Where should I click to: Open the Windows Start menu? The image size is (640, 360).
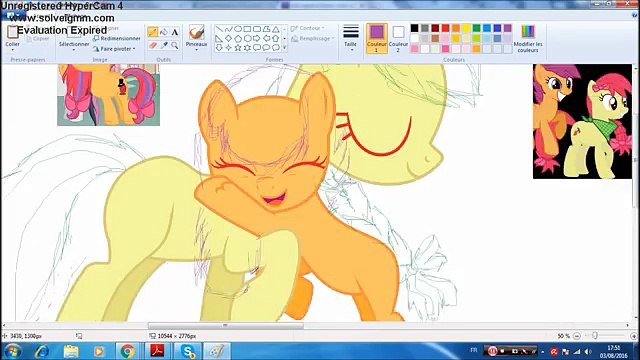(13, 351)
